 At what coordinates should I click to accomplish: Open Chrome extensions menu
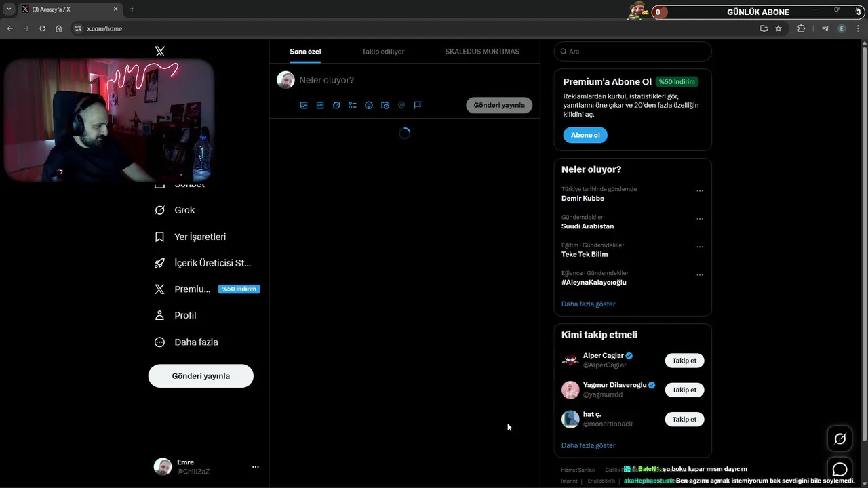802,28
